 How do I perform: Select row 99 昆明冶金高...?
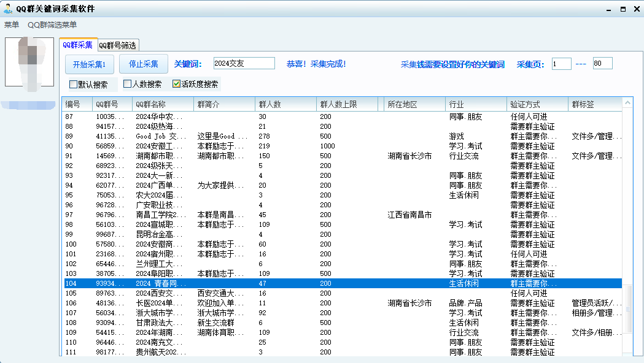tap(343, 234)
